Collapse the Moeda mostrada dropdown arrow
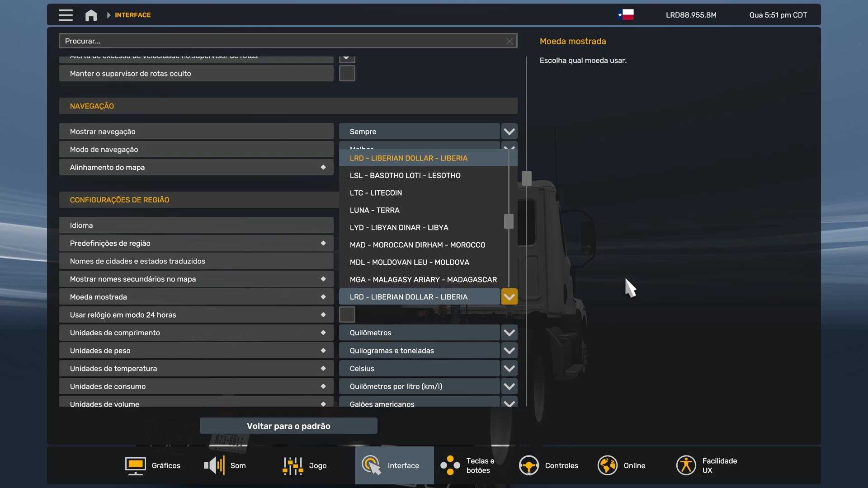This screenshot has height=488, width=868. pyautogui.click(x=509, y=297)
